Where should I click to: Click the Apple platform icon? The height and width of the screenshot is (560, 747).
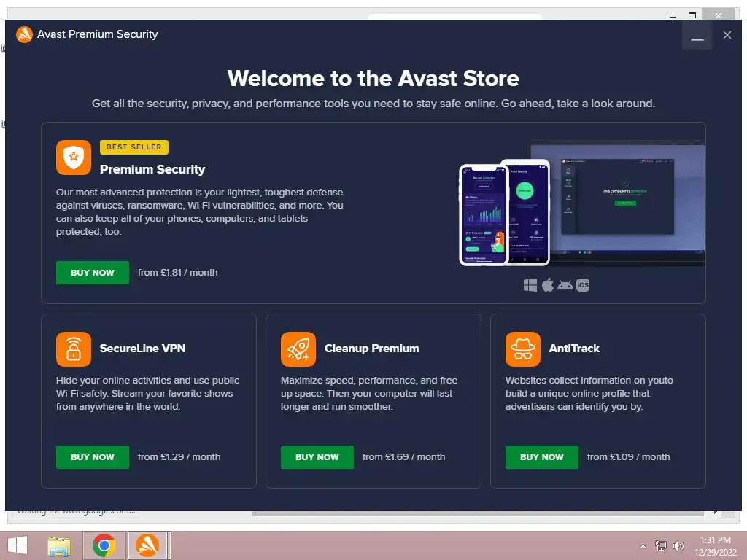click(x=547, y=285)
